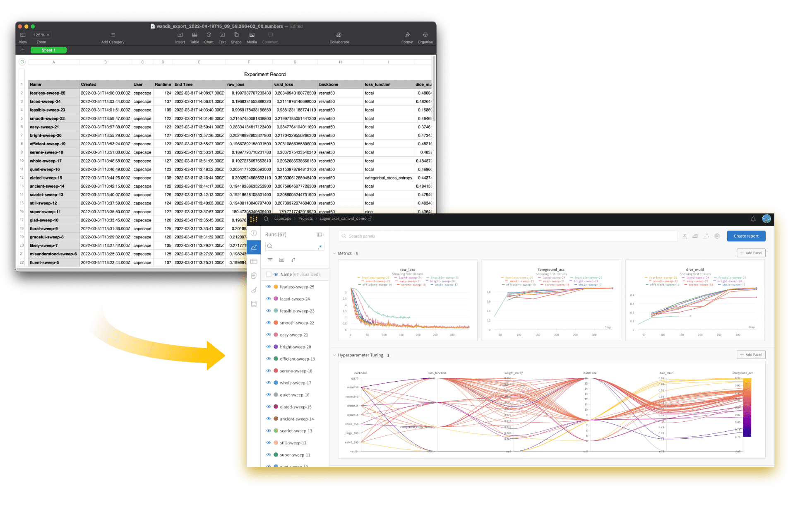Open the project overview info icon

(x=254, y=233)
